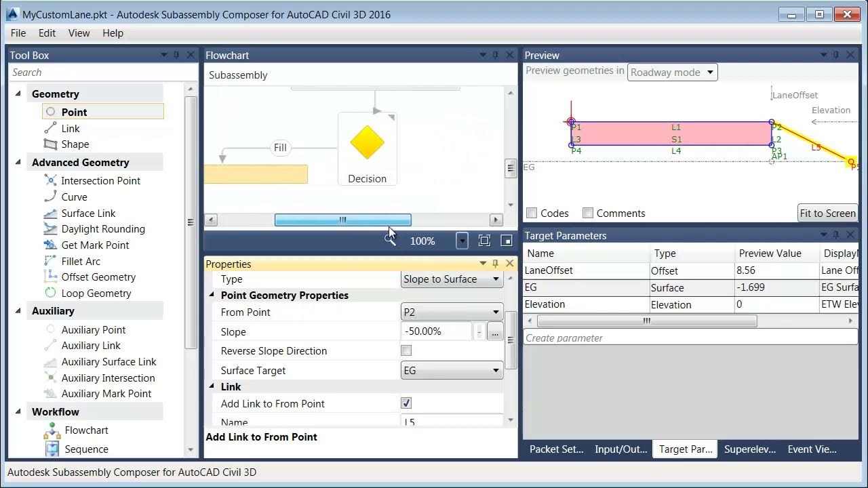Image resolution: width=868 pixels, height=488 pixels.
Task: Open the Help menu
Action: 113,33
